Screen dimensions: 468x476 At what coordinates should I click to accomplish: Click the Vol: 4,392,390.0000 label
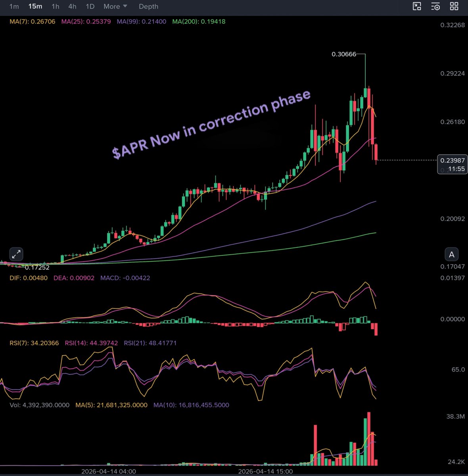(x=39, y=405)
